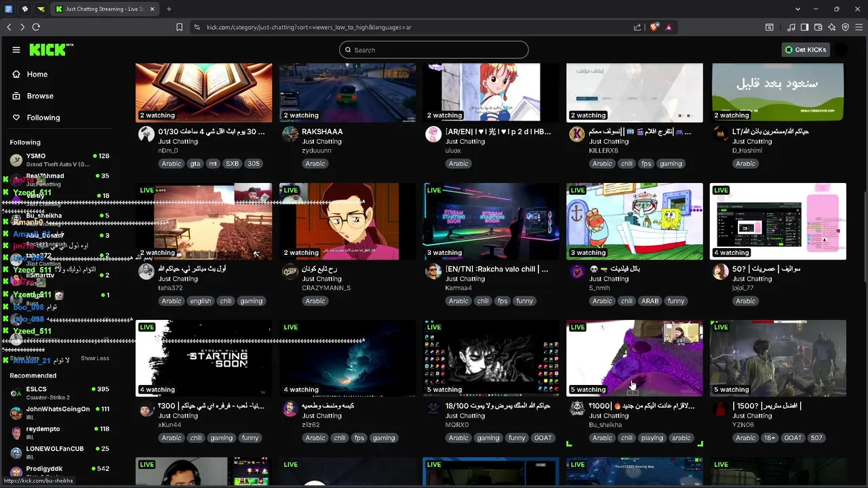Image resolution: width=868 pixels, height=488 pixels.
Task: Click the address bar URL
Action: point(309,27)
